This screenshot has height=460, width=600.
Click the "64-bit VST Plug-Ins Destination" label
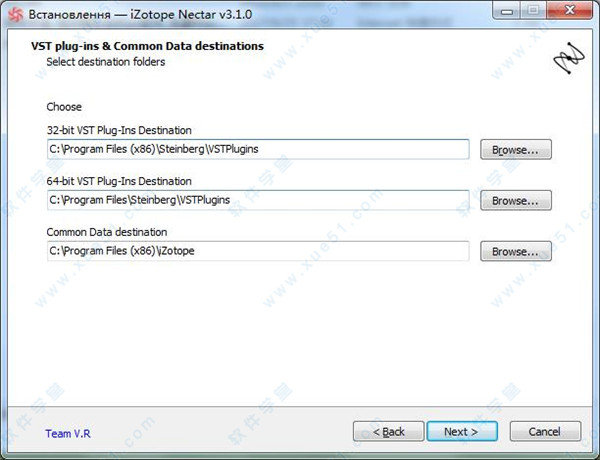[119, 181]
